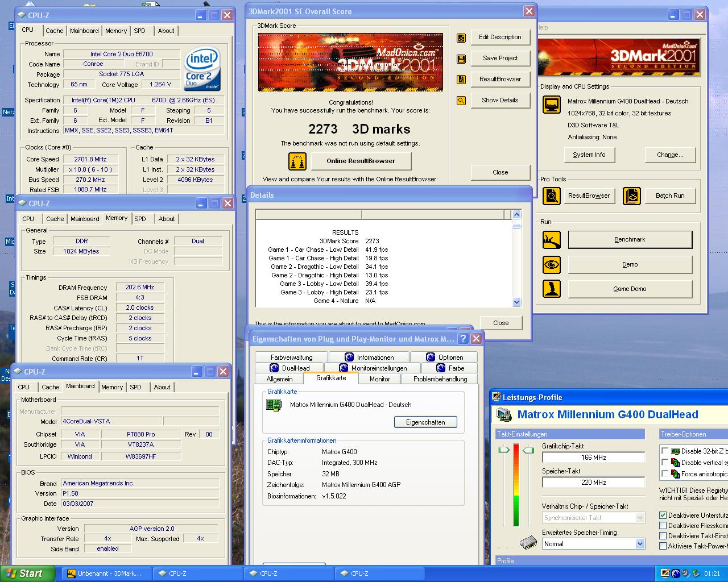Click the DRAM Frequency 202.6 MHz value
Viewport: 728px width, 582px height.
pyautogui.click(x=140, y=287)
